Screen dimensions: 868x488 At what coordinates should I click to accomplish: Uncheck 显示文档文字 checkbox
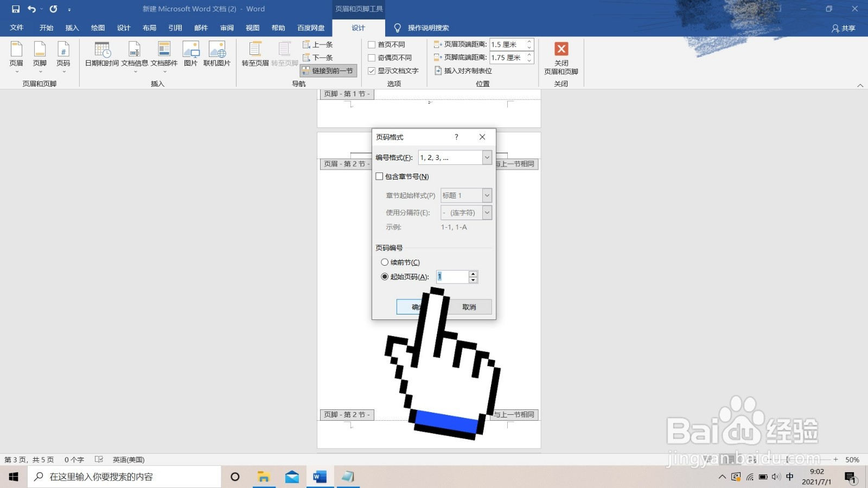372,71
